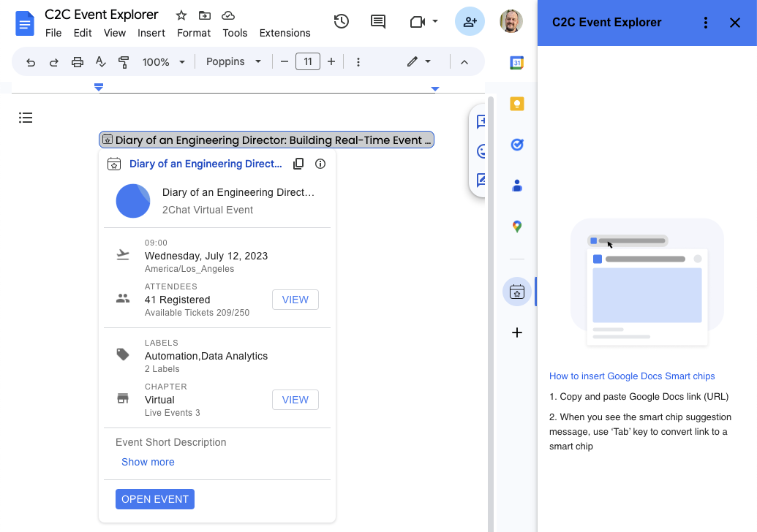This screenshot has width=757, height=532.
Task: Click the "Wednesday, July 12, 2023" date
Action: click(x=206, y=256)
